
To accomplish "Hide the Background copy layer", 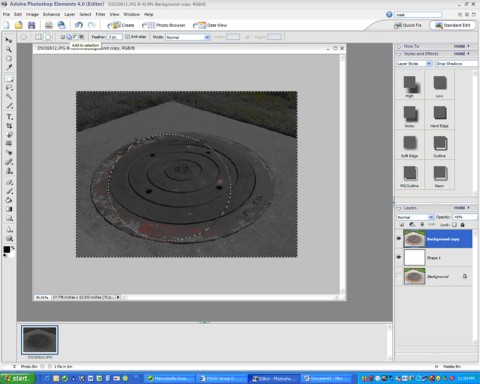I will point(399,239).
